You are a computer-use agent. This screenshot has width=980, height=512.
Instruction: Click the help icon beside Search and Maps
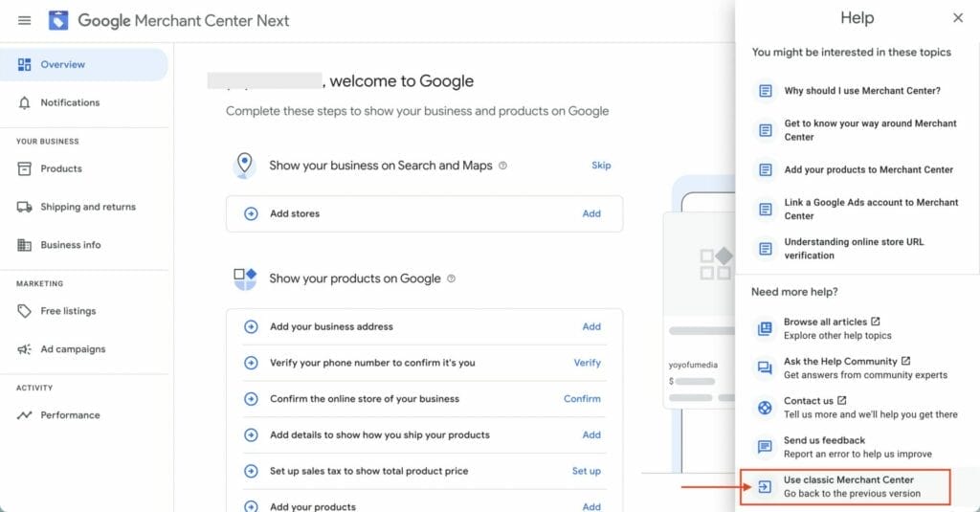click(503, 166)
